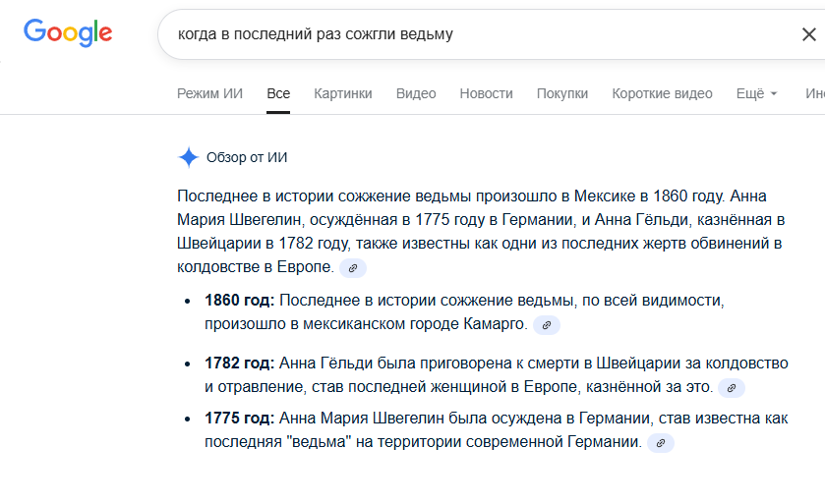This screenshot has width=825, height=504.
Task: Click the bold 1775 год text
Action: [239, 418]
